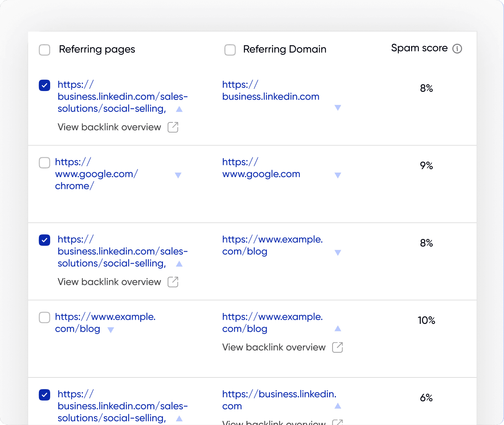Expand the www.google.com/chrome/ referring page arrow
Image resolution: width=504 pixels, height=425 pixels.
pyautogui.click(x=178, y=175)
